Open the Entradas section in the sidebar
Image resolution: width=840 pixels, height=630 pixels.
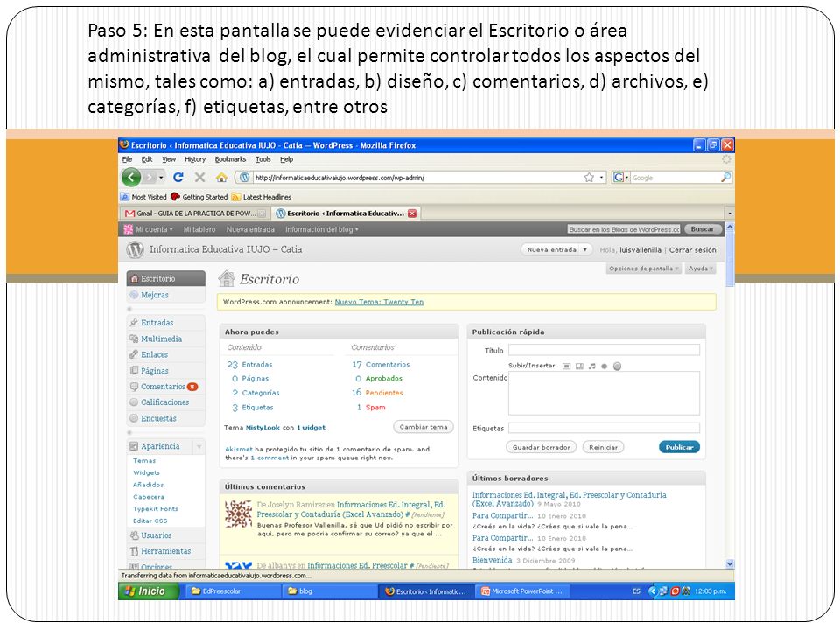tap(166, 323)
